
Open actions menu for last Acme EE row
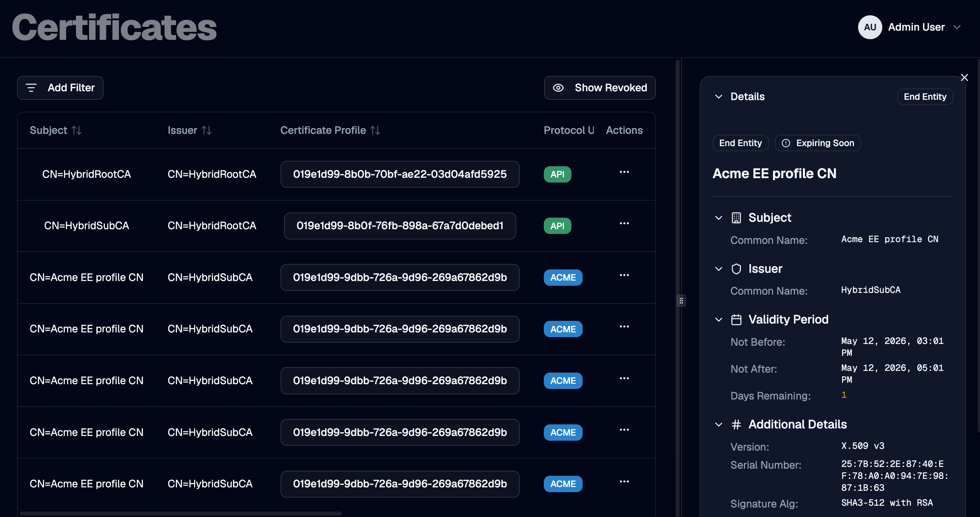[624, 482]
